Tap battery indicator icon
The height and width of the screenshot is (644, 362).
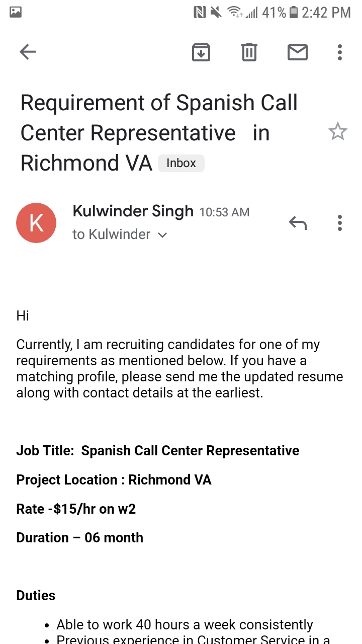(294, 12)
